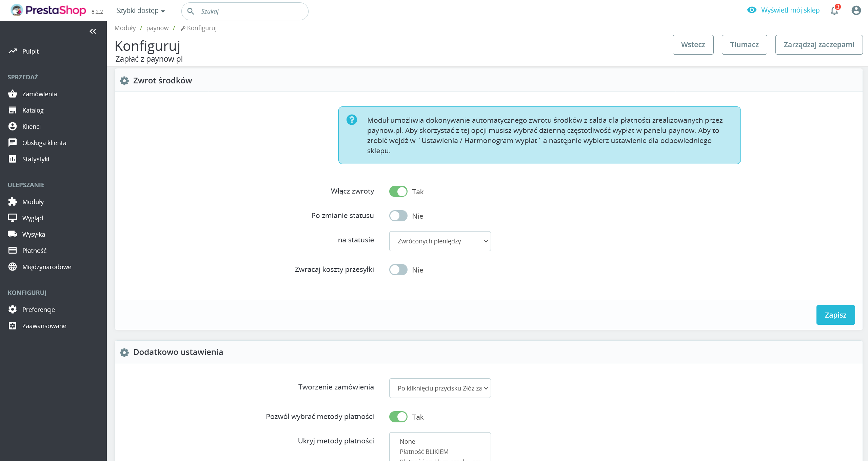This screenshot has width=868, height=461.
Task: Go to Moduły via the breadcrumb
Action: (125, 28)
